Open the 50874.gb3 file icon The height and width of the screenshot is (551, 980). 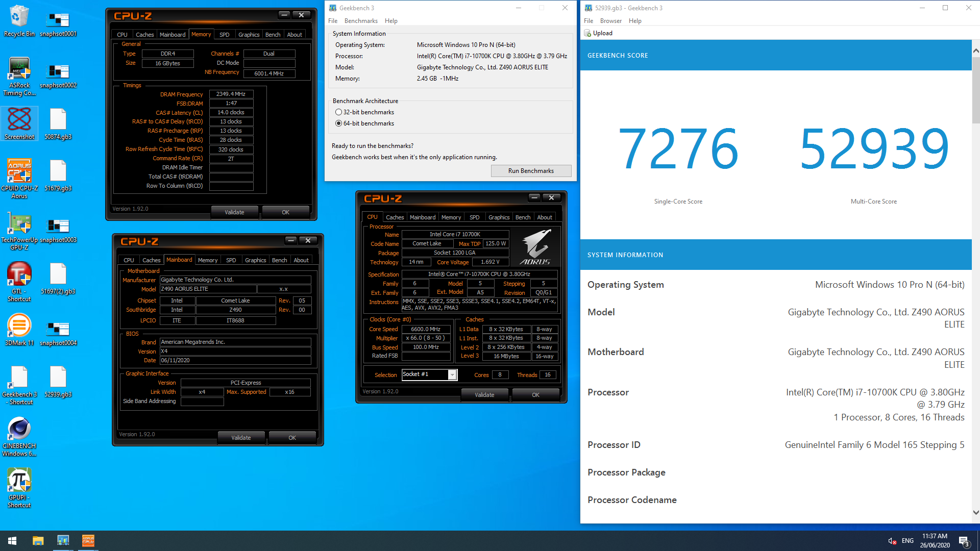(x=58, y=123)
